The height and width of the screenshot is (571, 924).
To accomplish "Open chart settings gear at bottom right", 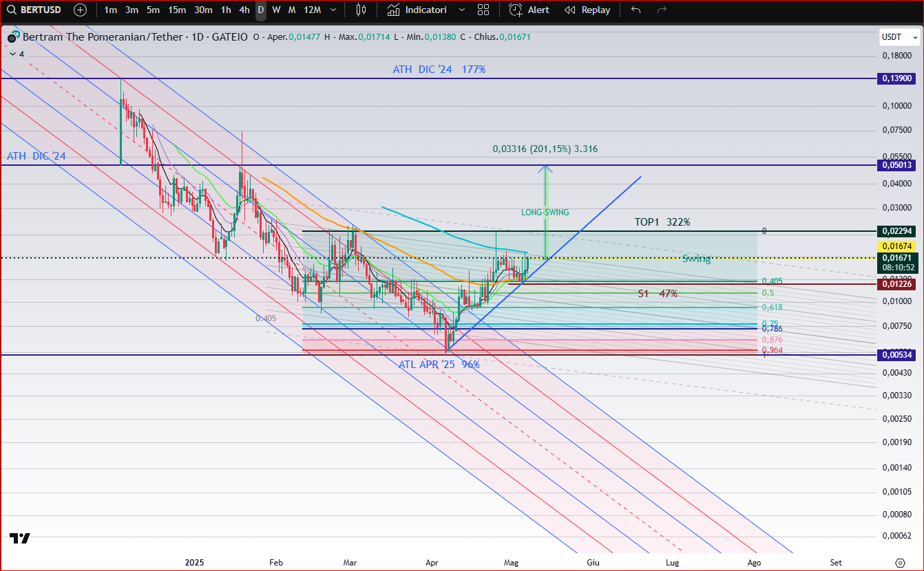I will coord(900,562).
